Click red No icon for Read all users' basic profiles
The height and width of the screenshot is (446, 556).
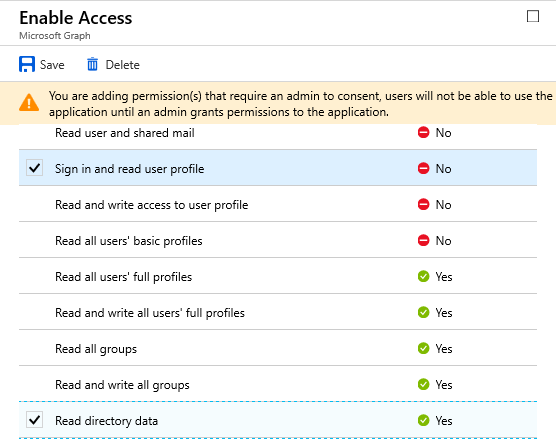tap(423, 240)
